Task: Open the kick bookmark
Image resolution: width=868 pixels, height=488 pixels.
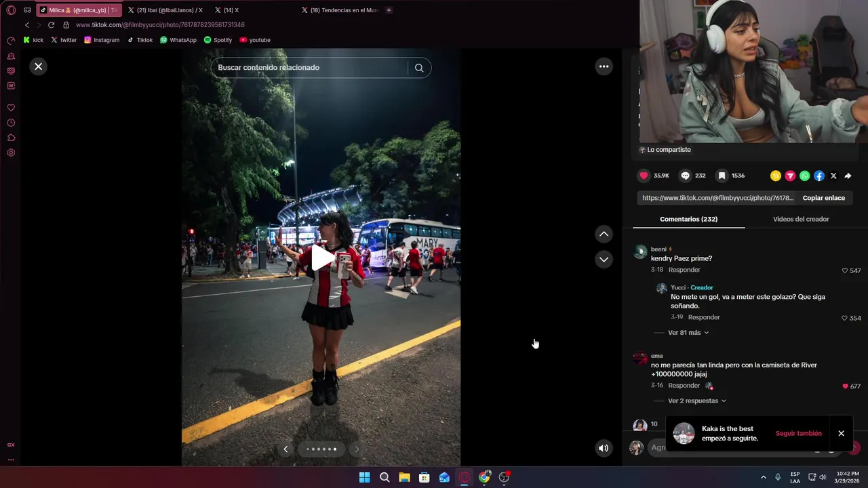Action: tap(33, 40)
